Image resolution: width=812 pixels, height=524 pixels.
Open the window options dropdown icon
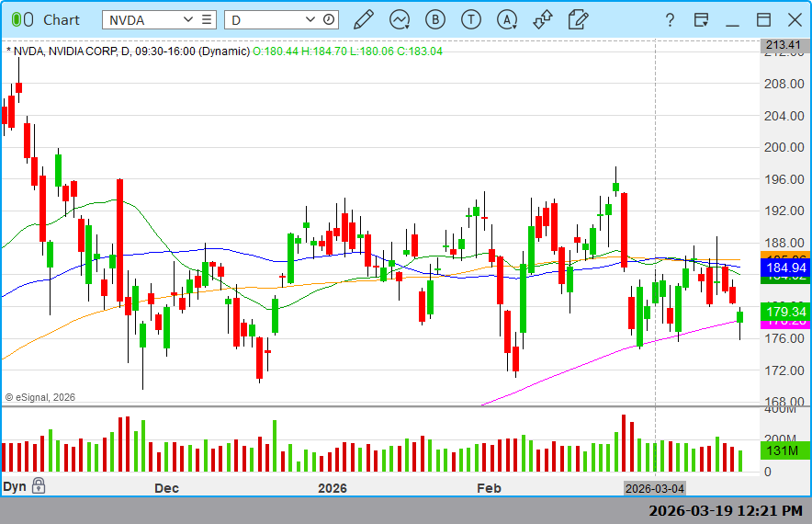701,20
